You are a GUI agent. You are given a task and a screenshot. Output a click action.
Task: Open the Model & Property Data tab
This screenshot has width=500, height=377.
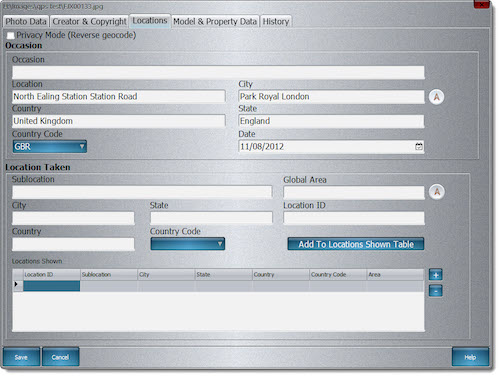coord(215,22)
